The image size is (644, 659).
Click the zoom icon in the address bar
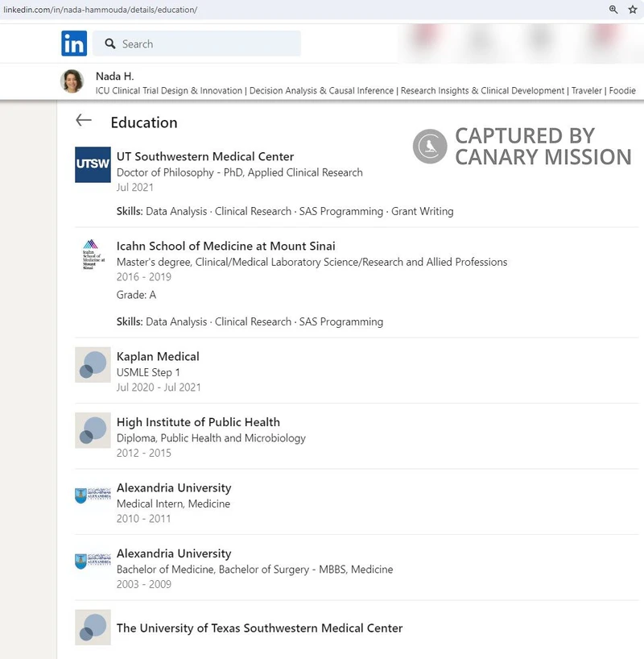[x=613, y=9]
